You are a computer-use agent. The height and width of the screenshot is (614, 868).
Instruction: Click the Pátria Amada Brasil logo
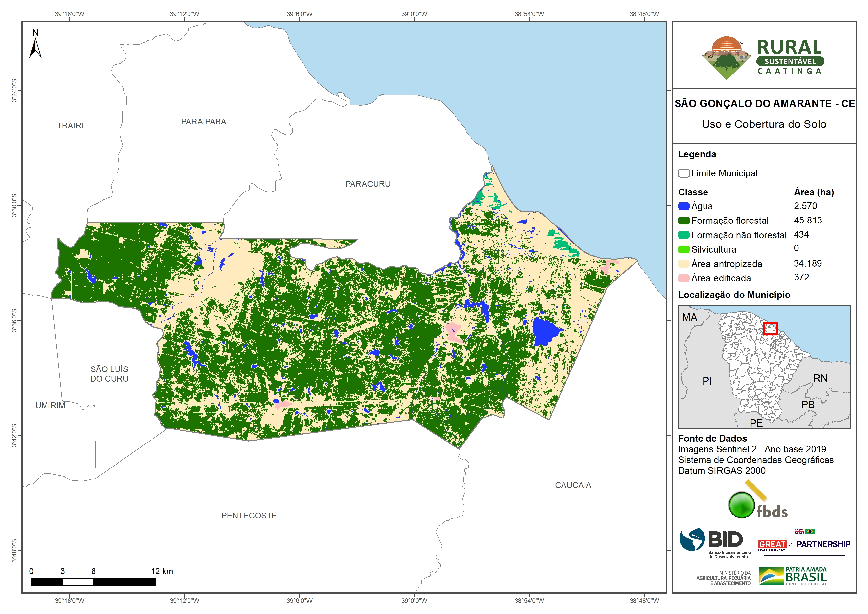pyautogui.click(x=792, y=576)
